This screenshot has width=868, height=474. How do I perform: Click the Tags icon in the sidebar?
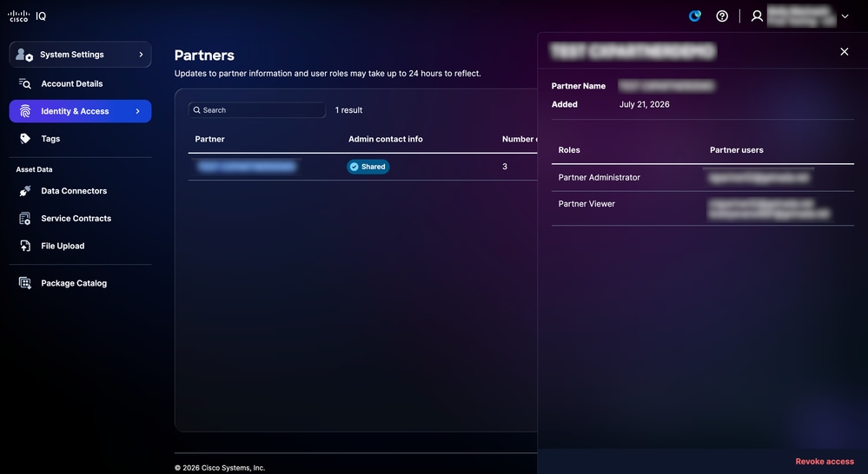click(x=25, y=139)
